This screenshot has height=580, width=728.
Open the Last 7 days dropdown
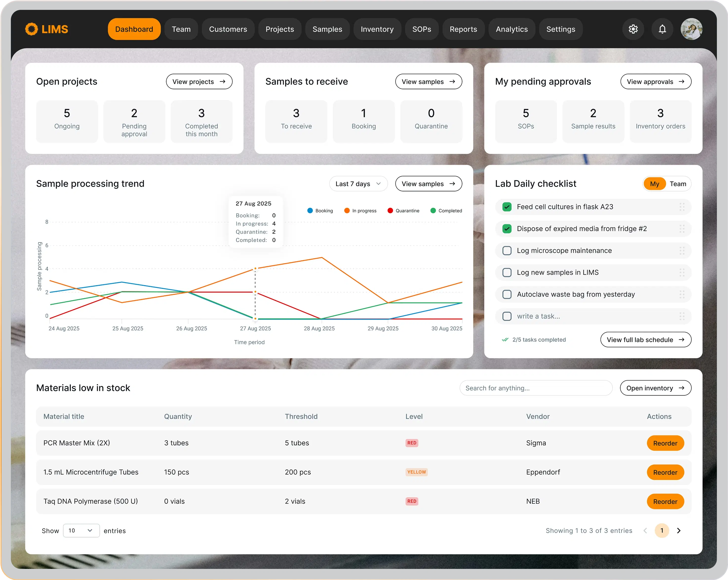pos(358,183)
